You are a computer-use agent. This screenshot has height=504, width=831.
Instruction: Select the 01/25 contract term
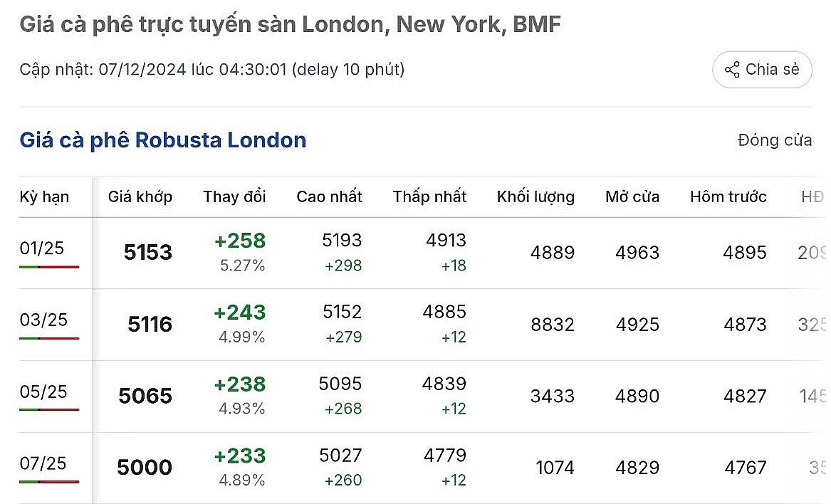[42, 248]
